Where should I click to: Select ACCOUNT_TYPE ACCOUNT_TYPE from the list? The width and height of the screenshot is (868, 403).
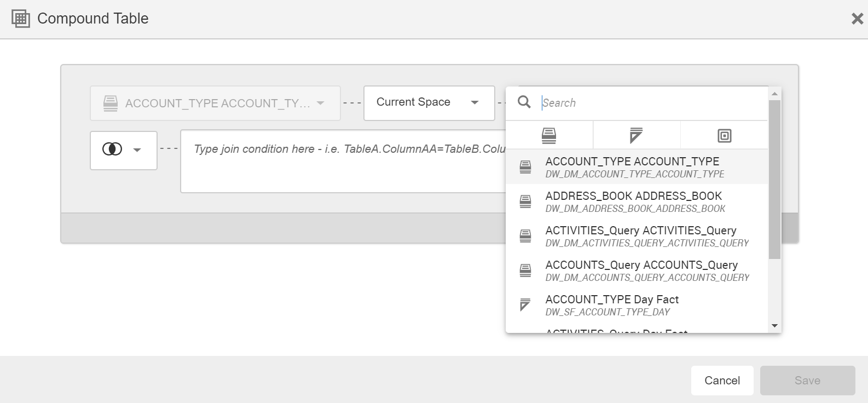click(632, 167)
